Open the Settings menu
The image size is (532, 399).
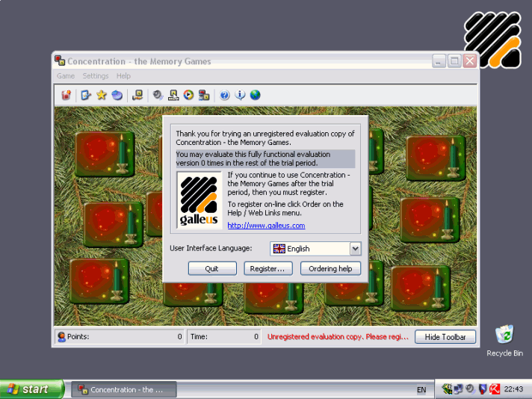click(x=96, y=75)
